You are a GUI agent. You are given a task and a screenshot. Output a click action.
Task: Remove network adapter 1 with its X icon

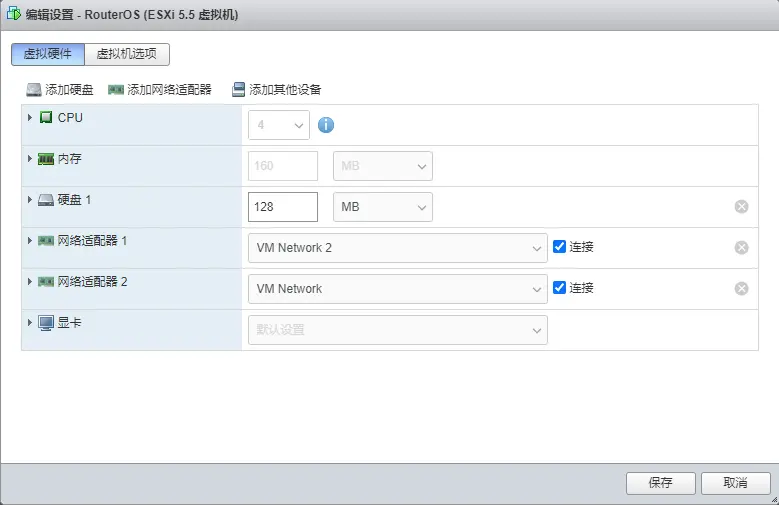[x=741, y=248]
